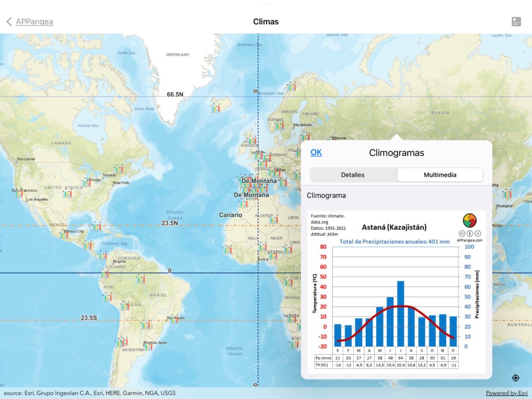The width and height of the screenshot is (532, 399).
Task: Open the Powered by Esri link
Action: (x=507, y=393)
